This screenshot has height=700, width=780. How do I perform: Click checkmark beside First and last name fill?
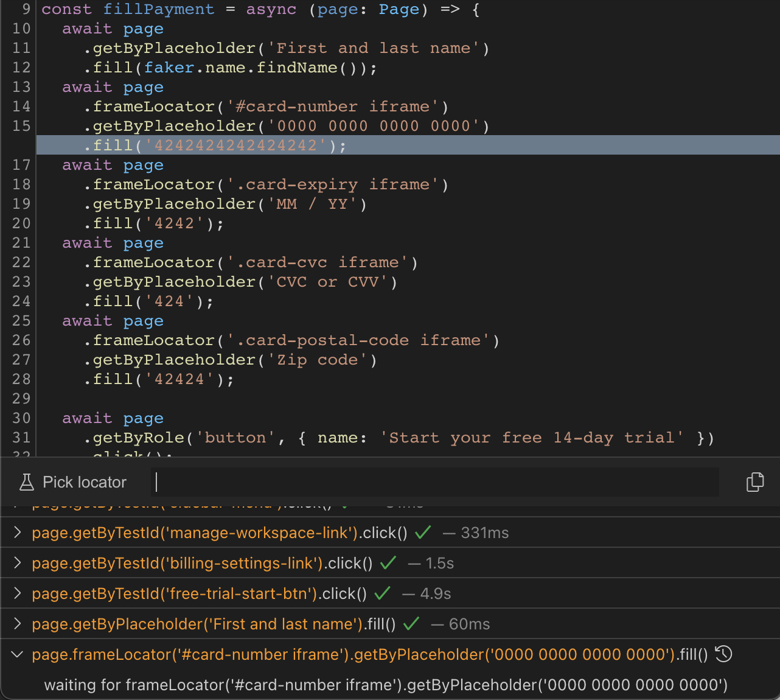click(411, 623)
